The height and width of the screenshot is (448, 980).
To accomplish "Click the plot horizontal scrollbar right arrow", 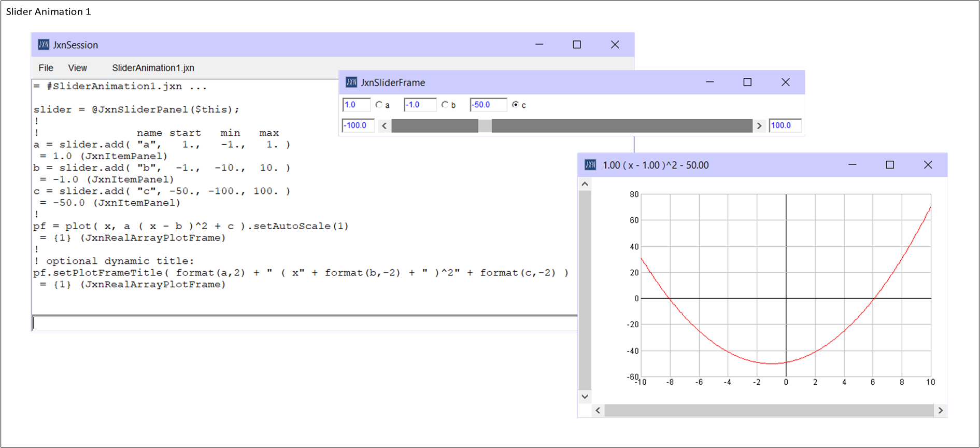I will 940,410.
